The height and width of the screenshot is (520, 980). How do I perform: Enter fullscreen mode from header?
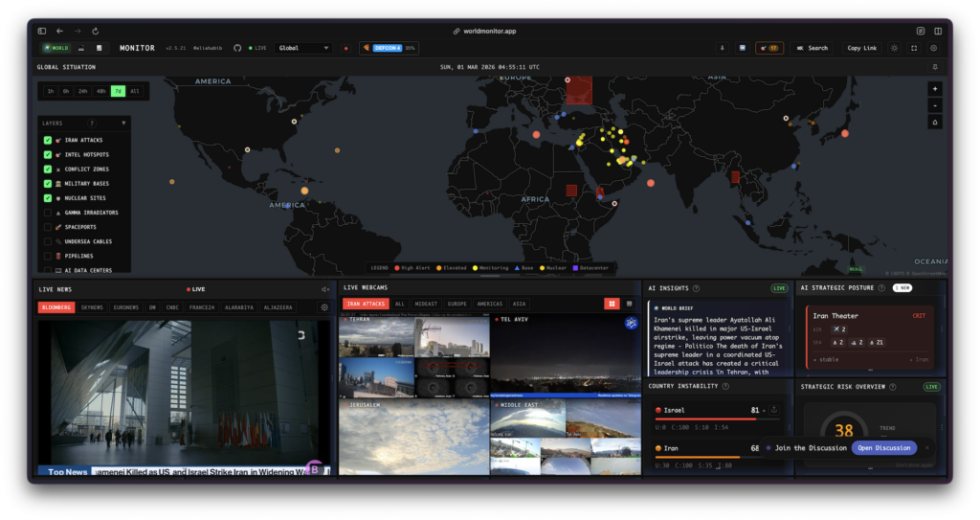point(914,48)
